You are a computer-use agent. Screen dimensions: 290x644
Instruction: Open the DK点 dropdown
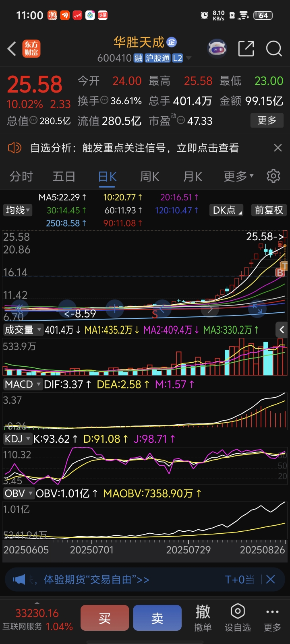pyautogui.click(x=227, y=210)
